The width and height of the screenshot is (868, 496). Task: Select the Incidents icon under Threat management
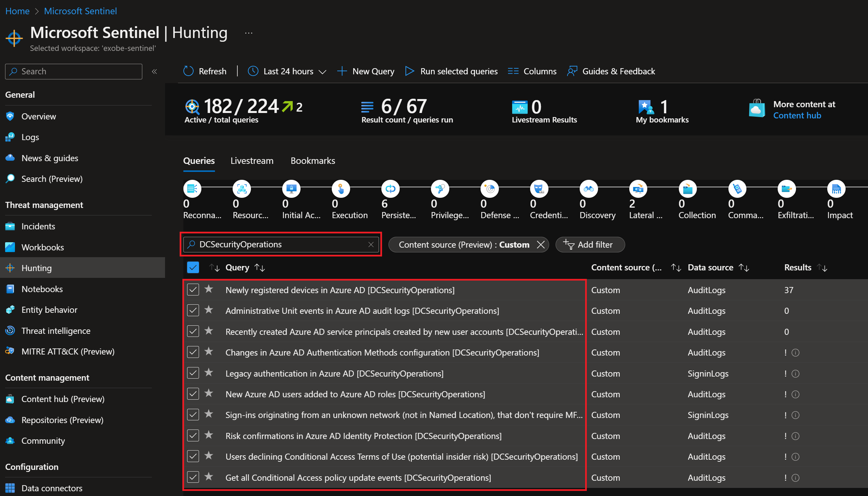point(10,226)
